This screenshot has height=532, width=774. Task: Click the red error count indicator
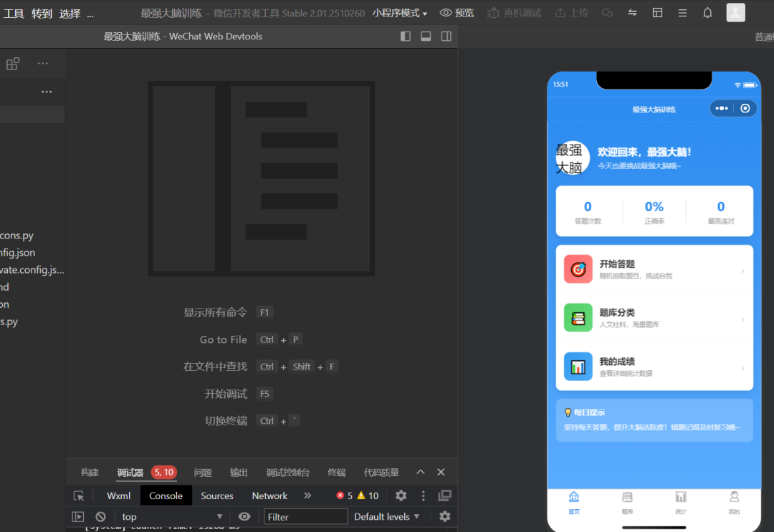pyautogui.click(x=345, y=496)
